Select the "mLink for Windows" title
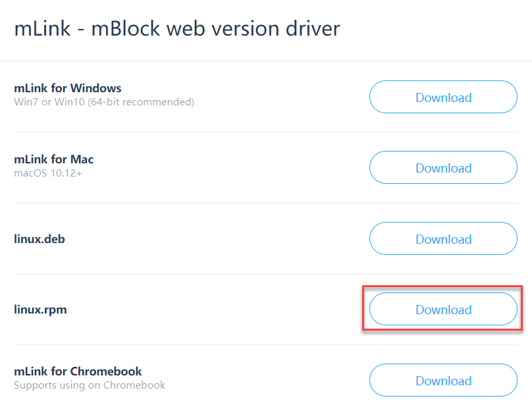532x411 pixels. (67, 88)
